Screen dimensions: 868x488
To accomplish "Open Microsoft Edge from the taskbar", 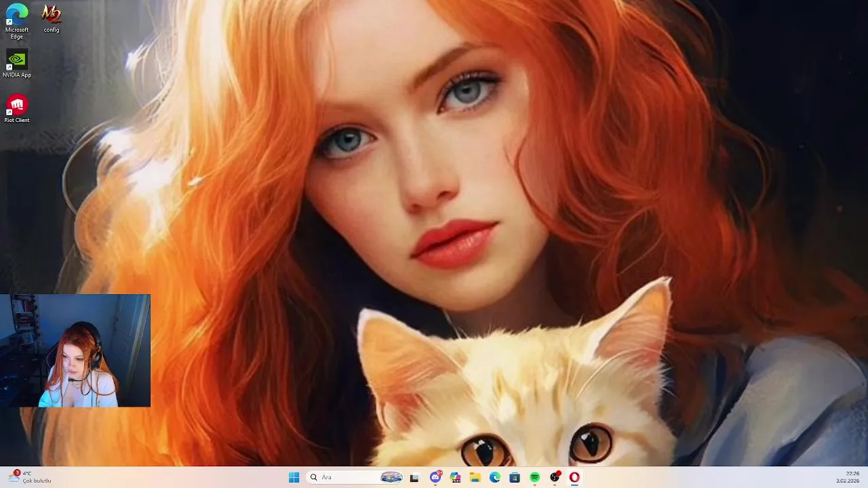I will 495,477.
